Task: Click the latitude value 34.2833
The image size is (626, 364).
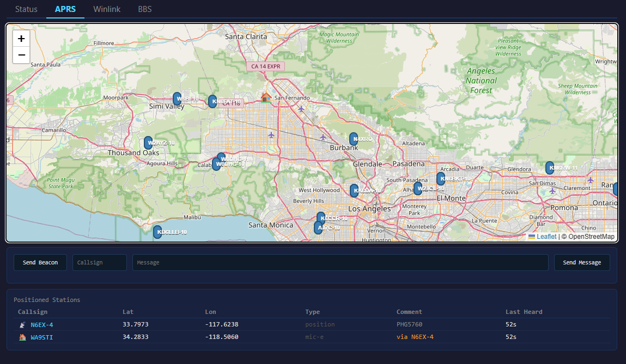Action: 135,337
